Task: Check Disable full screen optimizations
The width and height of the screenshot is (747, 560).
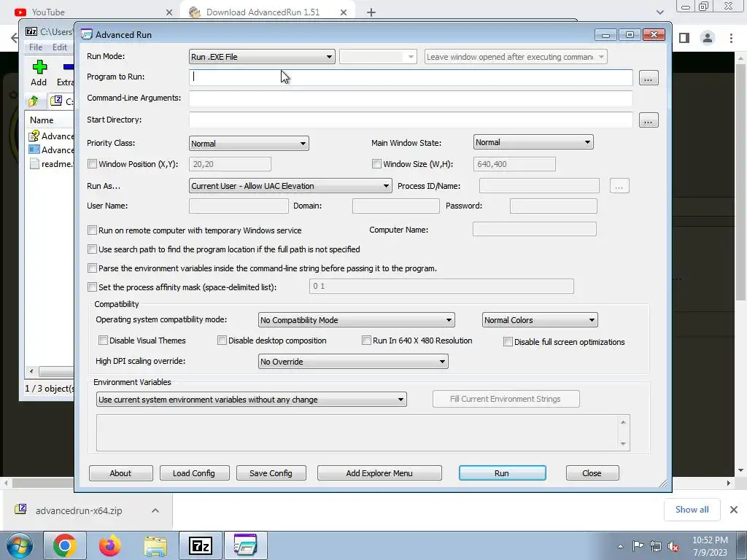Action: tap(508, 341)
